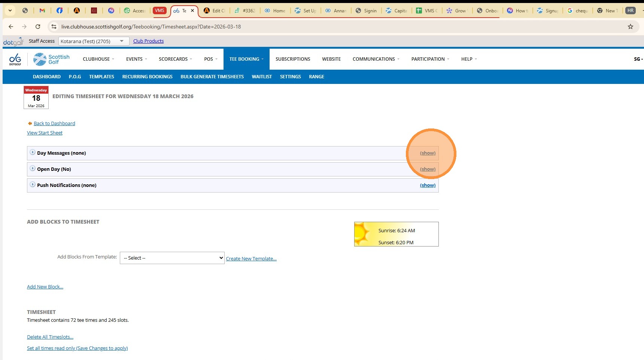
Task: Click Create New Template link
Action: coord(251,259)
